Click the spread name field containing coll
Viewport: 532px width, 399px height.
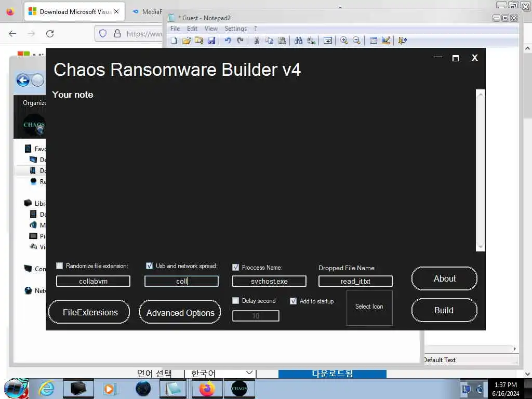(181, 281)
